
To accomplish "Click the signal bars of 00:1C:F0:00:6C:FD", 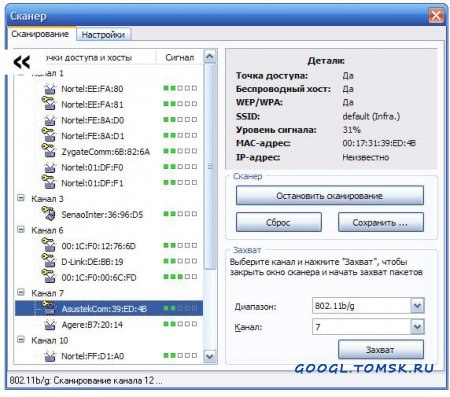I will 180,277.
